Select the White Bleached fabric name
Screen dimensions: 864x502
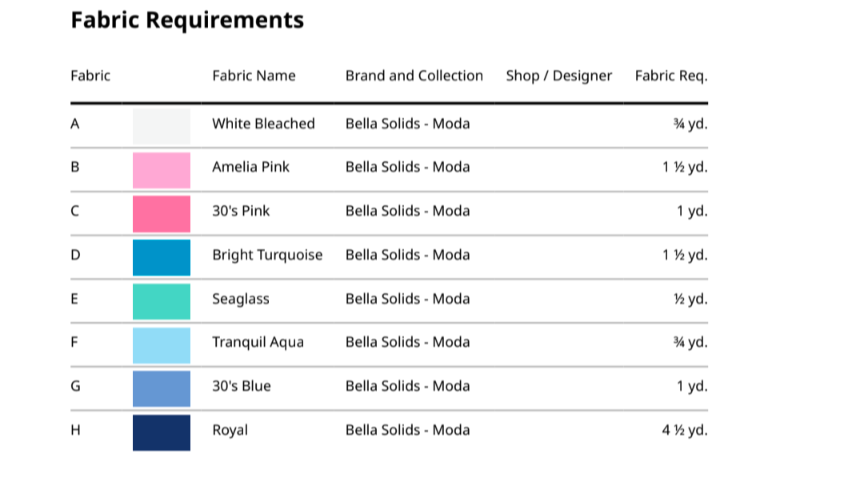pos(263,124)
